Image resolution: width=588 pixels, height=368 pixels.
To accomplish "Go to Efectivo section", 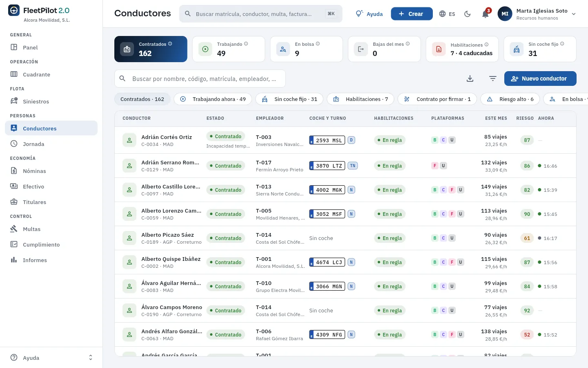I will 51,186.
